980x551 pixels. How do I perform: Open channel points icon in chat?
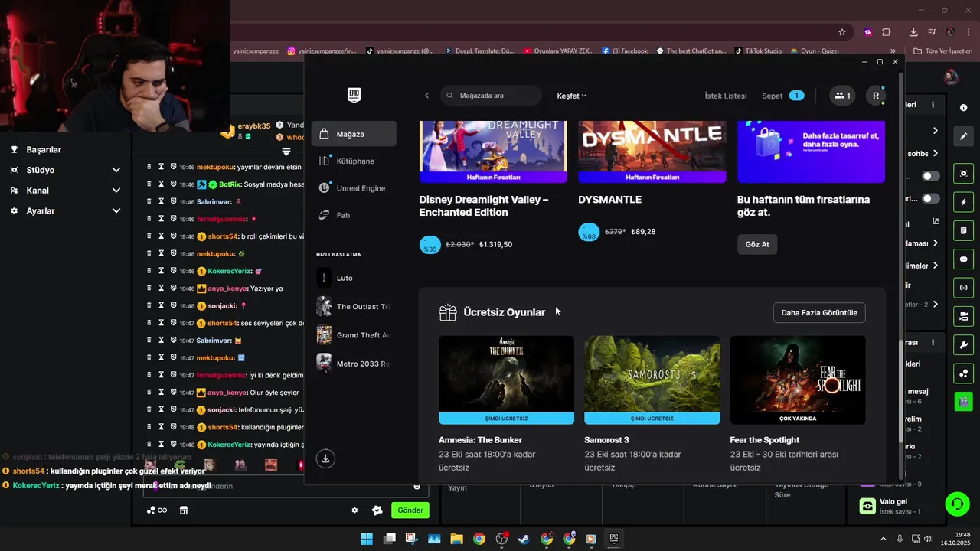tap(156, 510)
